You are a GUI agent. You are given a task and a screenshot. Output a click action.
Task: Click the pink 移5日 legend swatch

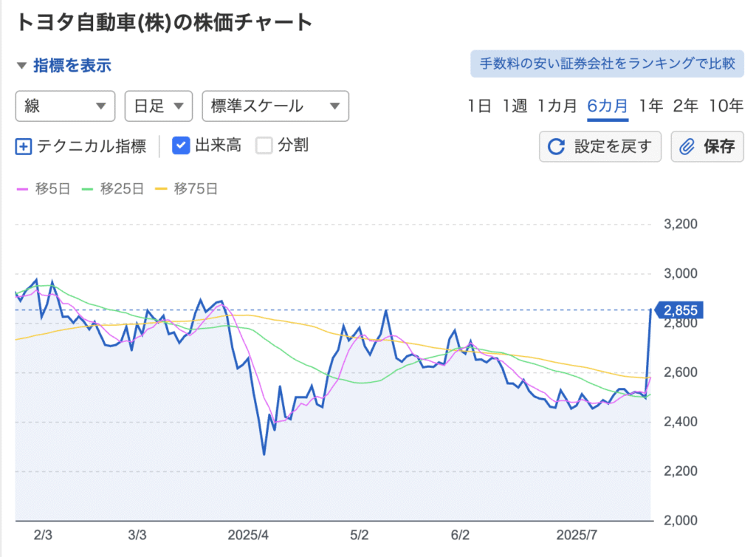pyautogui.click(x=23, y=189)
